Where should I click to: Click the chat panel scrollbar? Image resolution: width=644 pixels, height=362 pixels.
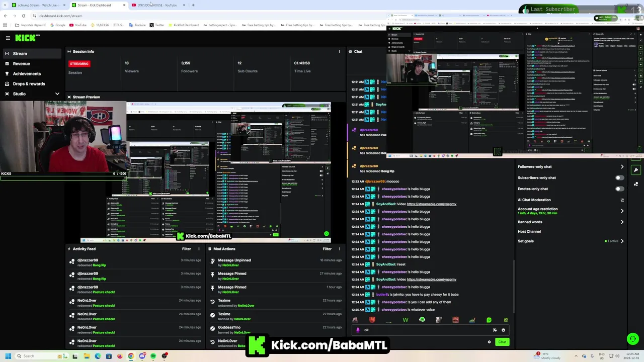[514, 287]
